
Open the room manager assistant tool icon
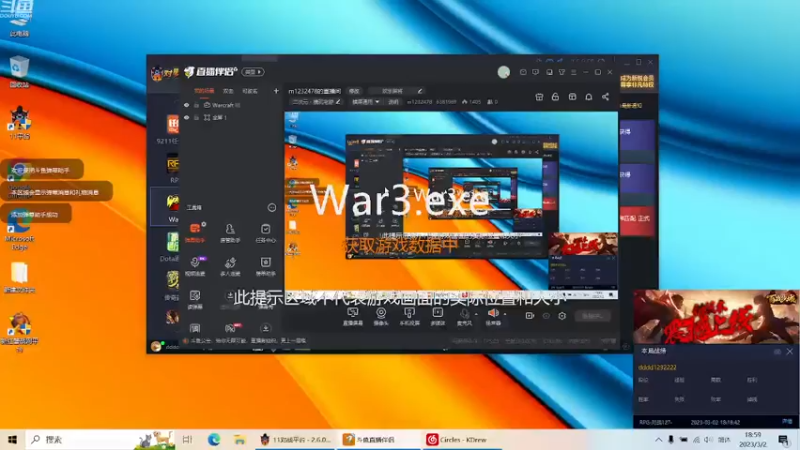pos(230,232)
